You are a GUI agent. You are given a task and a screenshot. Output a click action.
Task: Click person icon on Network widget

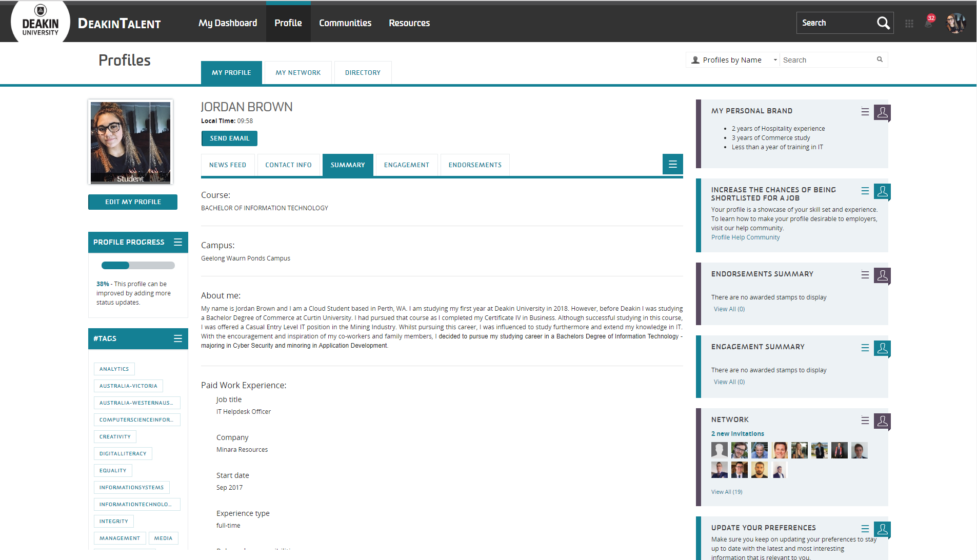click(882, 421)
